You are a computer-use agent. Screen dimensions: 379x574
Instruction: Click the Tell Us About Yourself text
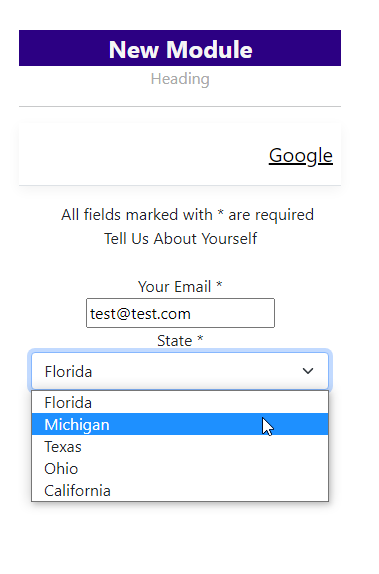(180, 239)
